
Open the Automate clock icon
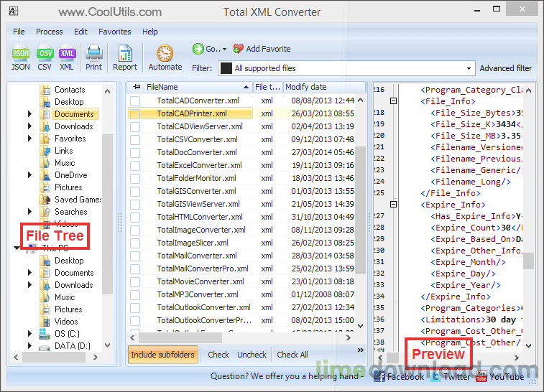pyautogui.click(x=165, y=54)
